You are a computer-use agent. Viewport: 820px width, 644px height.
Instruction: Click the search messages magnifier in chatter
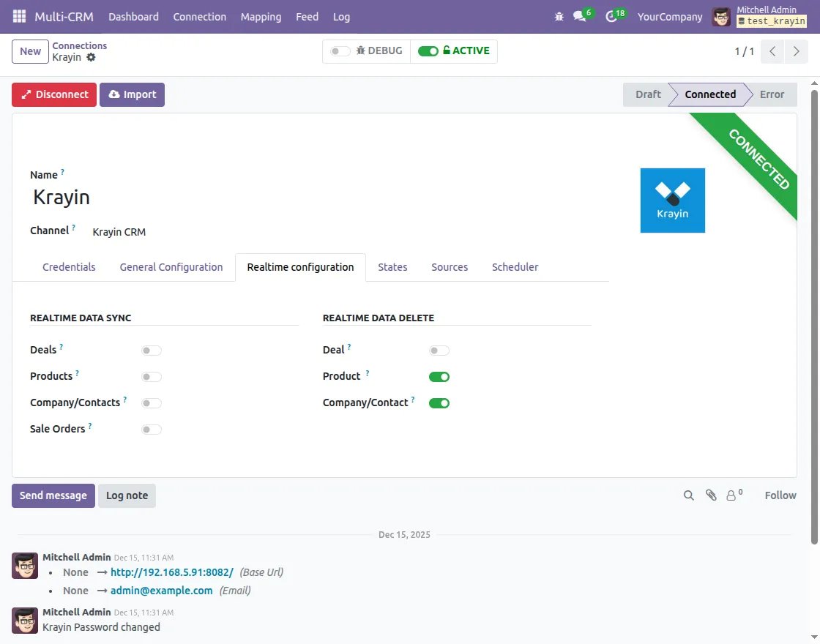(688, 495)
